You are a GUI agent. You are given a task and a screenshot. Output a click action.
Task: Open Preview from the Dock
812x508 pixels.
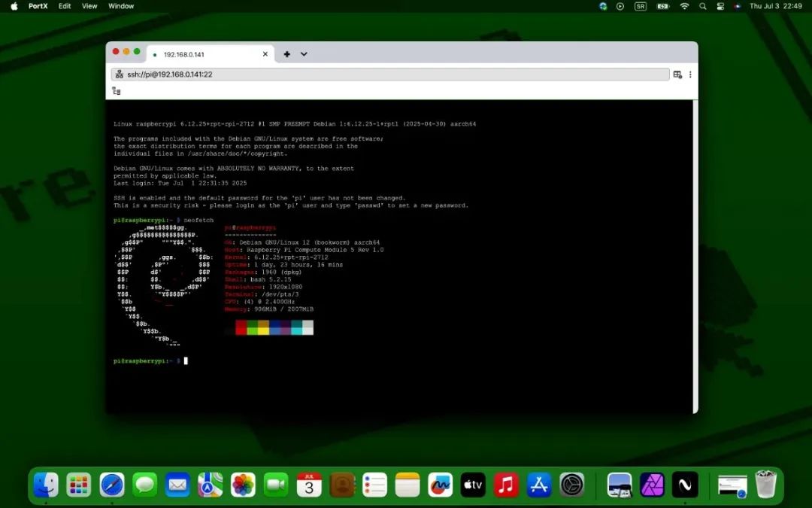pos(620,485)
